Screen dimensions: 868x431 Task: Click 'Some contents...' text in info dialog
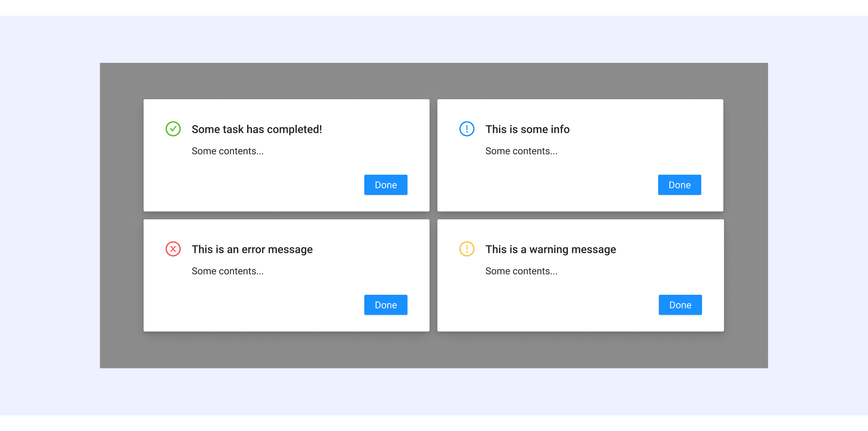[x=521, y=151]
